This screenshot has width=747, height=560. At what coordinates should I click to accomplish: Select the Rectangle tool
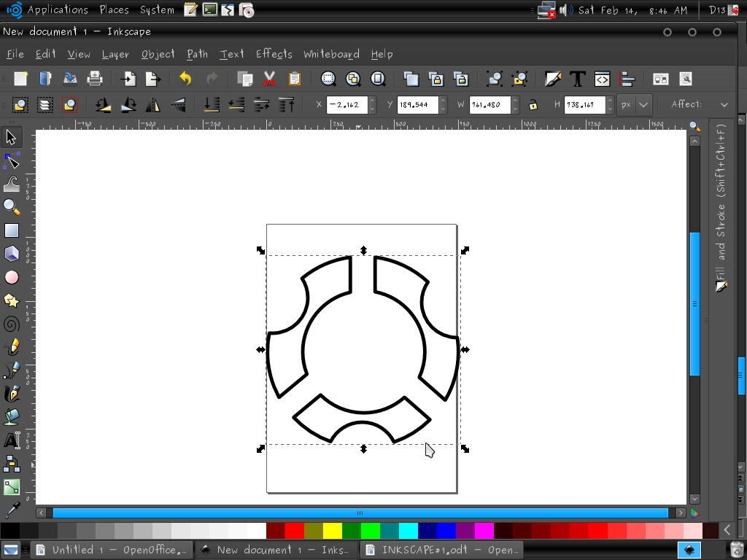coord(11,230)
